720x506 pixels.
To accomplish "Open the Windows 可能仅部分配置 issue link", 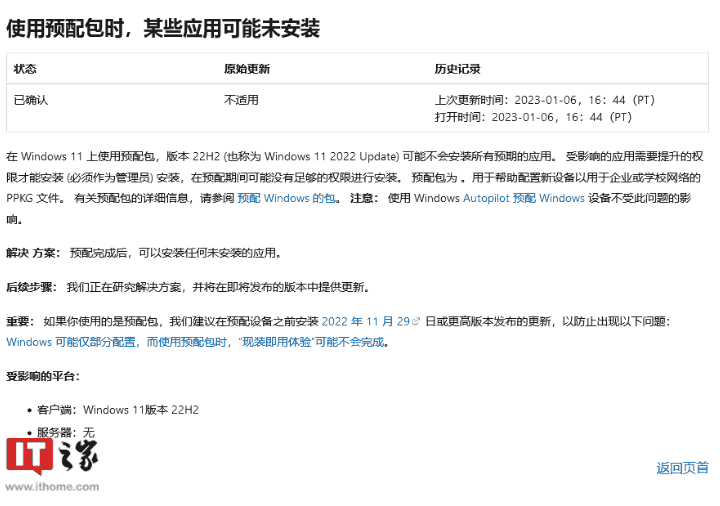I will coord(196,342).
